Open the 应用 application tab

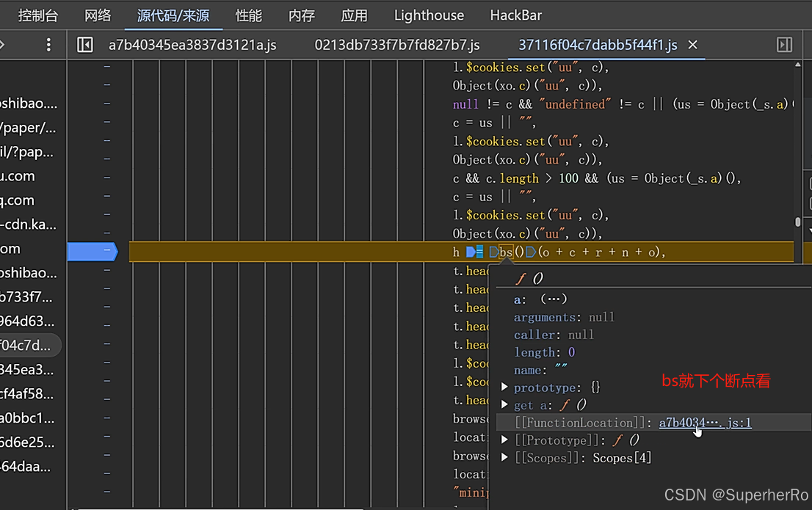coord(354,15)
